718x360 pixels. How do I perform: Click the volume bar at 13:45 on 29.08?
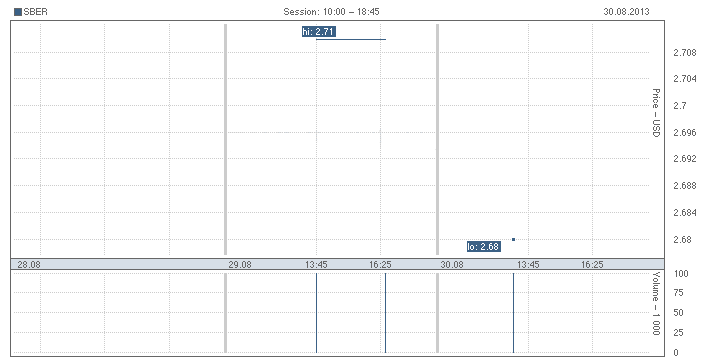[316, 313]
